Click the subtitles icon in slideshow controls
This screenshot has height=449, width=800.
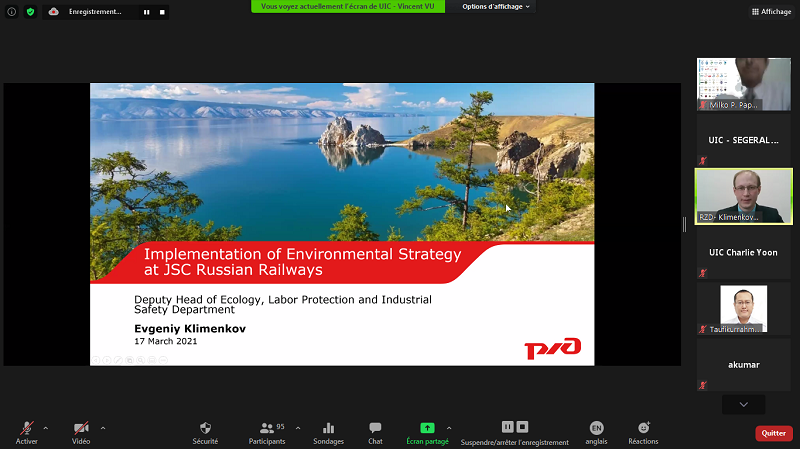(152, 360)
